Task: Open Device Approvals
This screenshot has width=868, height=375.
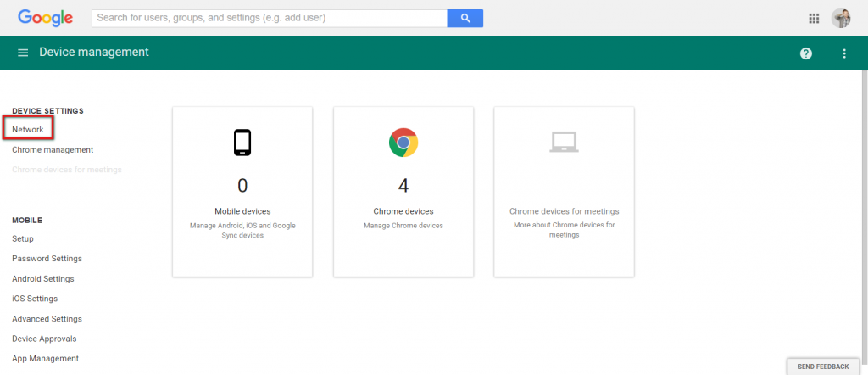Action: (x=44, y=339)
